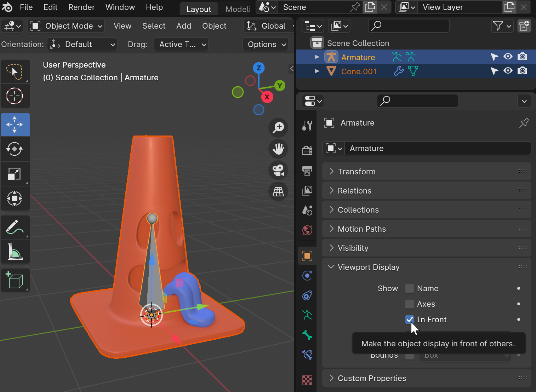This screenshot has width=536, height=392.
Task: Open the World properties tab
Action: point(307,230)
